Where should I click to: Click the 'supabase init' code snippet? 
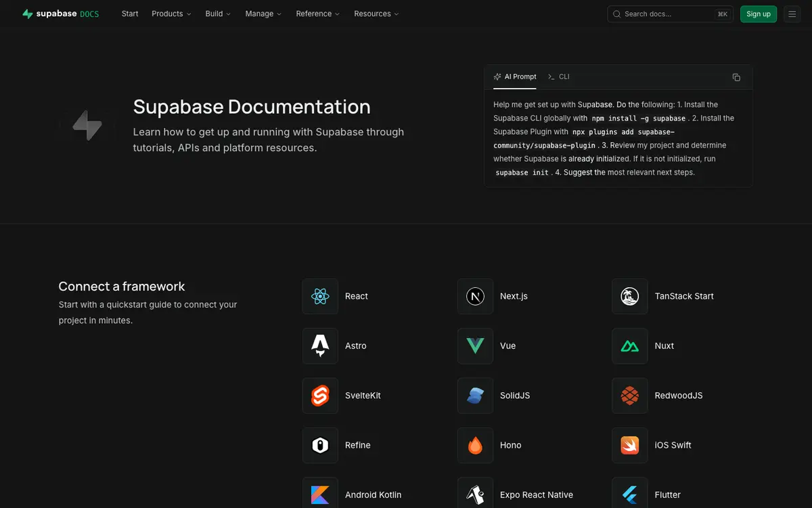(x=522, y=172)
